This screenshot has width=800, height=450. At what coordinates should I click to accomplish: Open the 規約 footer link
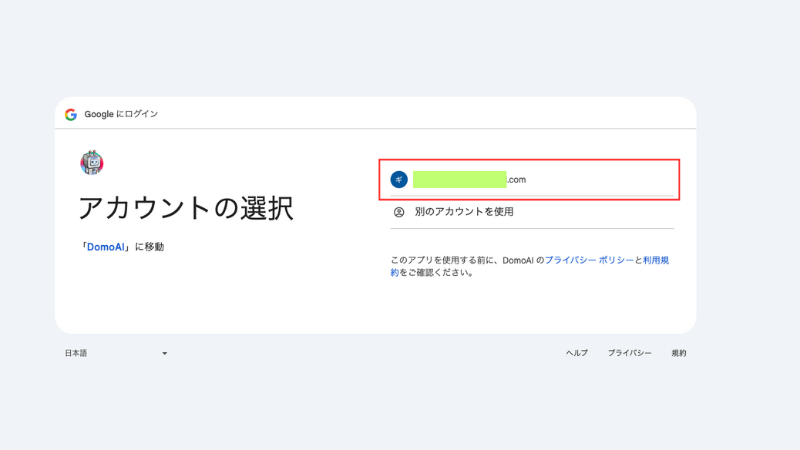[x=679, y=353]
